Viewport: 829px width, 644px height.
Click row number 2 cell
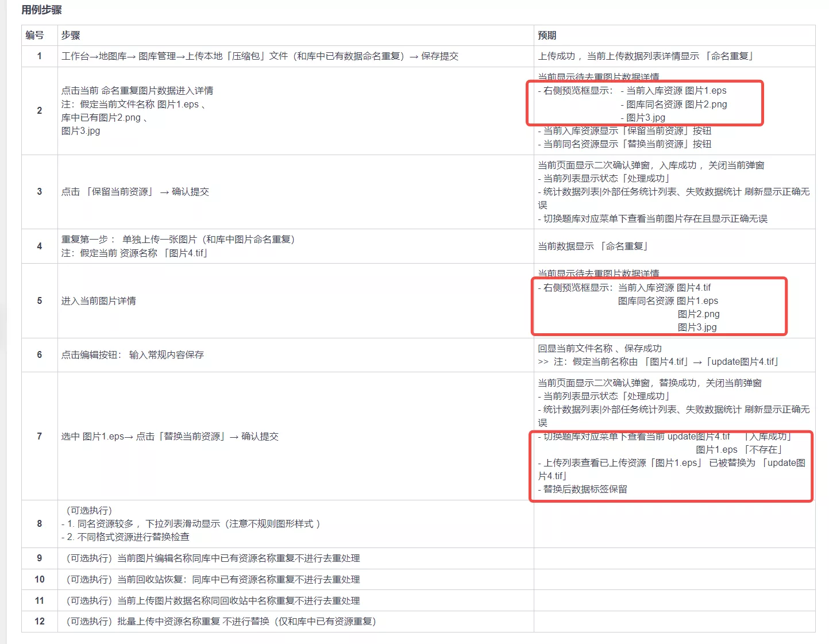click(39, 110)
